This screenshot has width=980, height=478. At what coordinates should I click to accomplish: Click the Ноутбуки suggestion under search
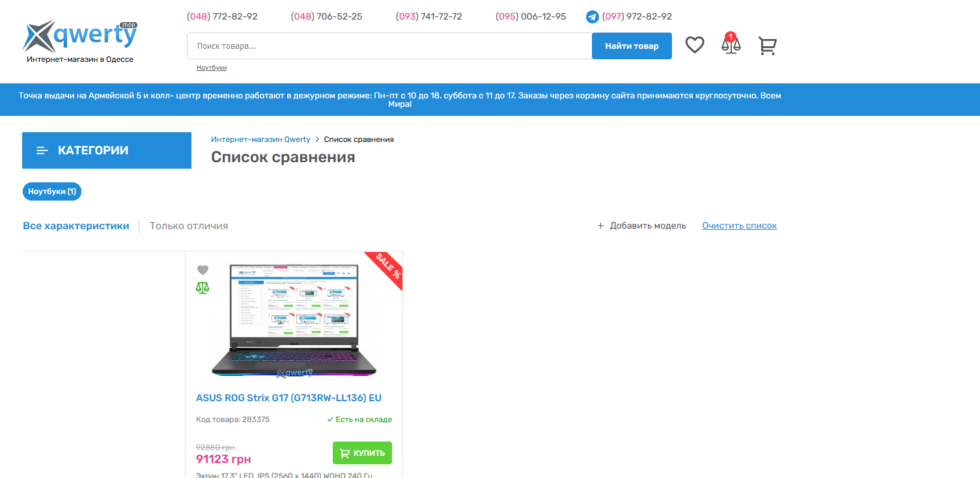[212, 68]
